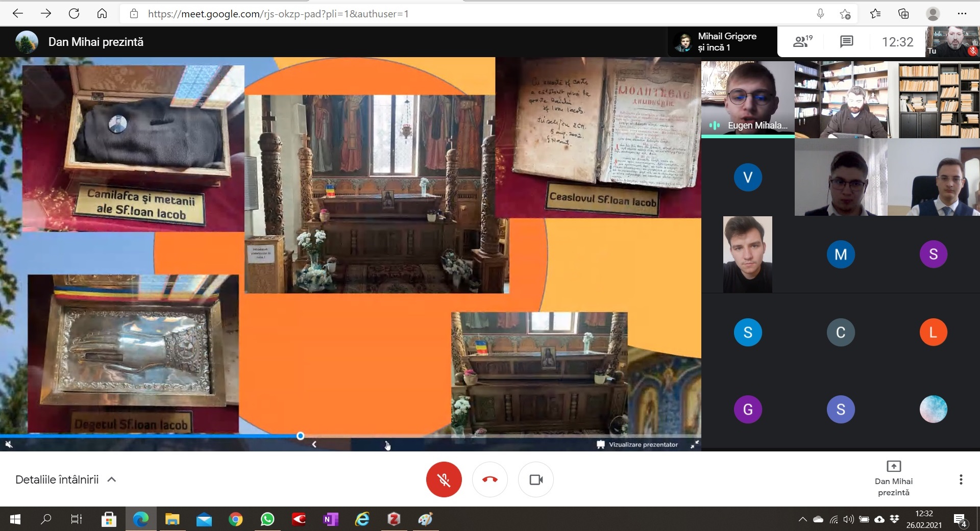980x531 pixels.
Task: Toggle the camera on or off
Action: [536, 479]
